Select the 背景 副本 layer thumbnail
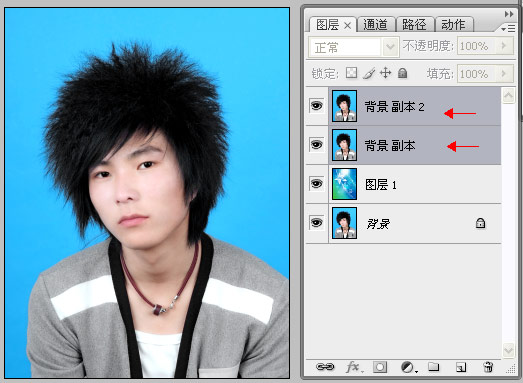Screen dimensions: 523x383 coord(345,145)
